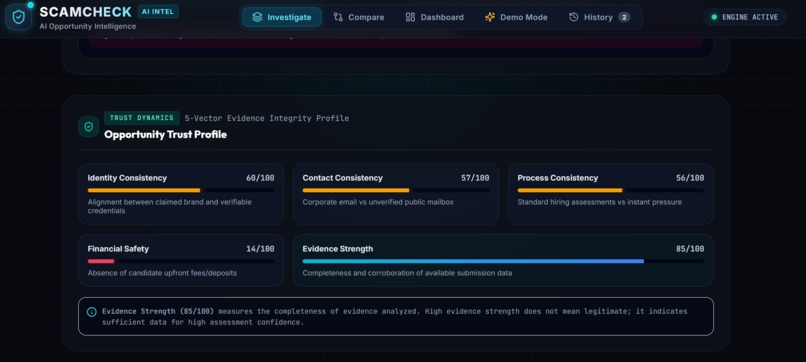Click the Investigate layers icon
806x362 pixels.
[x=257, y=17]
